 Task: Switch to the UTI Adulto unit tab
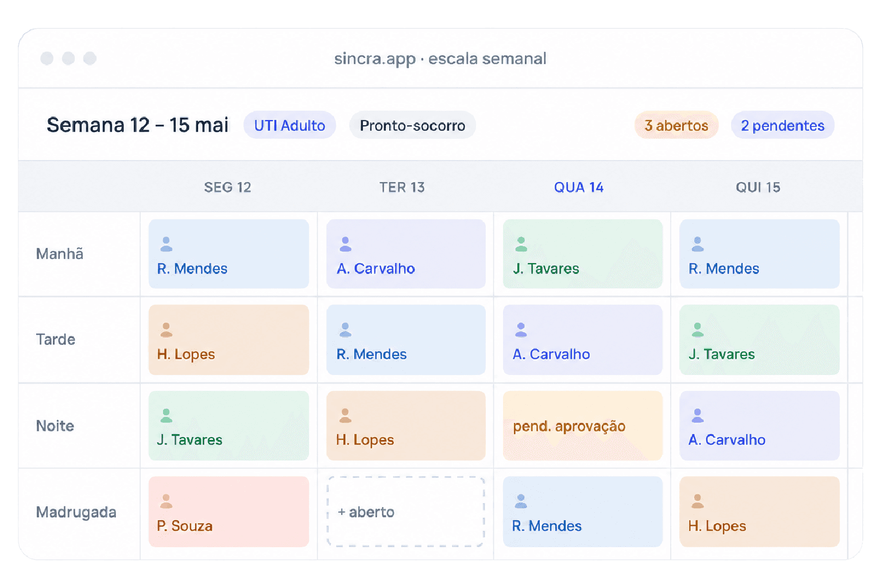pyautogui.click(x=289, y=125)
